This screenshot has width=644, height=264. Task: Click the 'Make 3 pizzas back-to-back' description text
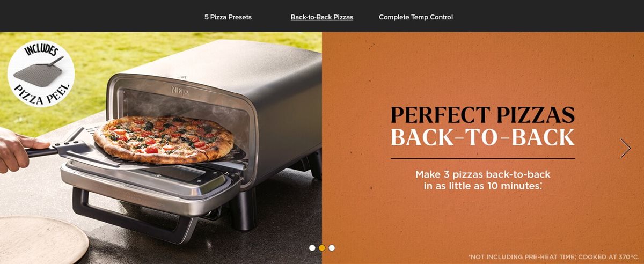point(483,180)
